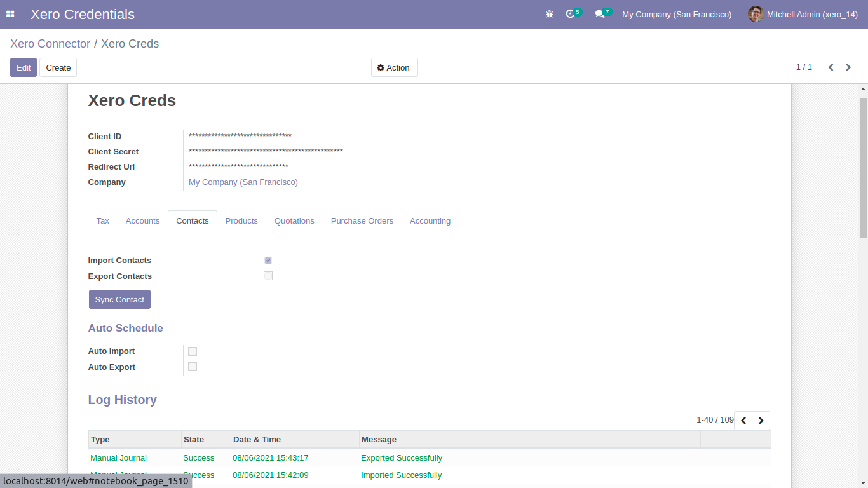Switch to the Tax tab
The height and width of the screenshot is (488, 868).
[x=103, y=221]
